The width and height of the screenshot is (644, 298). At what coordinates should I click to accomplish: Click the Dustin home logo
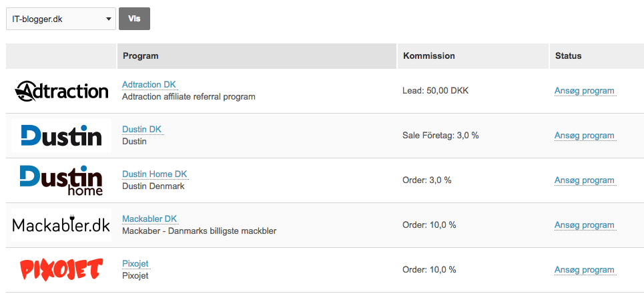[x=61, y=180]
